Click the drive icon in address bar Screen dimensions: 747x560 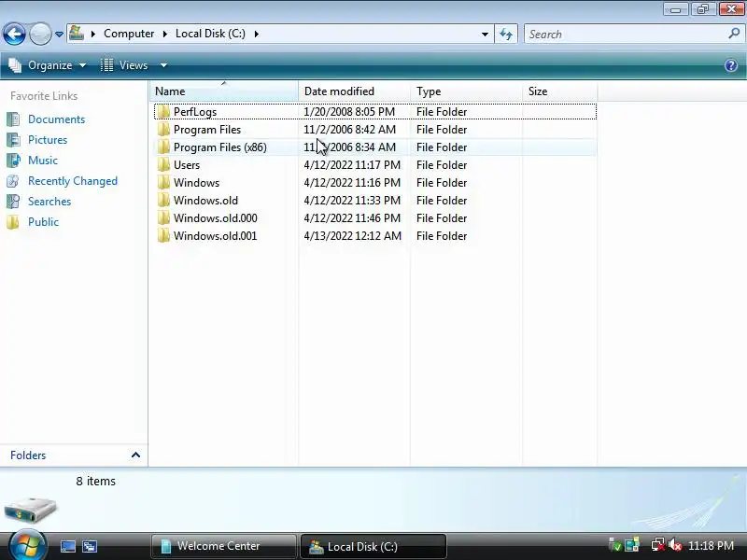[77, 34]
